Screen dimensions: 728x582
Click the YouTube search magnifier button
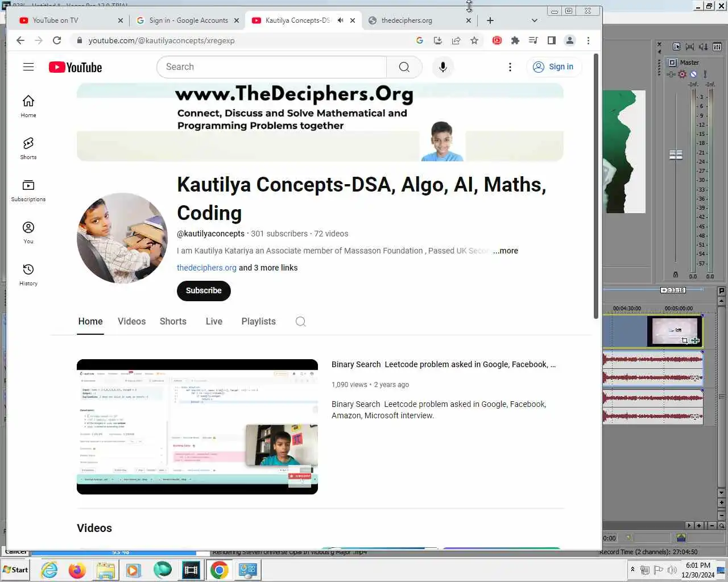[x=404, y=67]
